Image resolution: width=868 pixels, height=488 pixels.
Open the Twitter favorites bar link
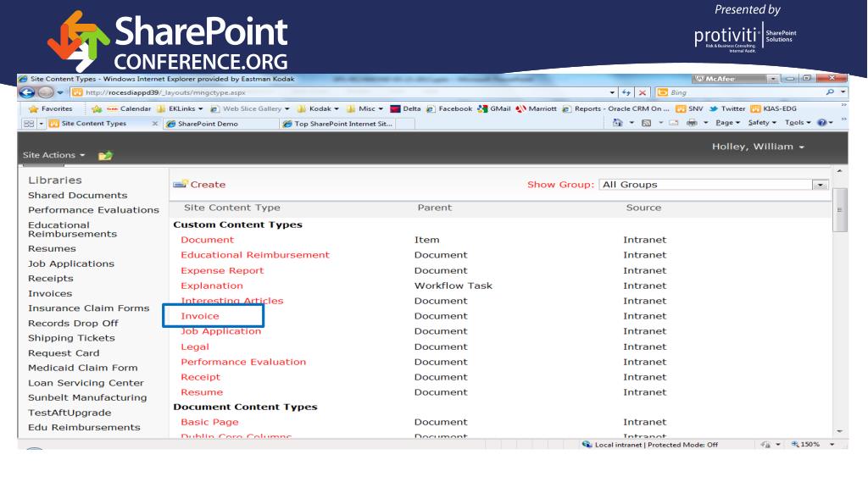726,108
